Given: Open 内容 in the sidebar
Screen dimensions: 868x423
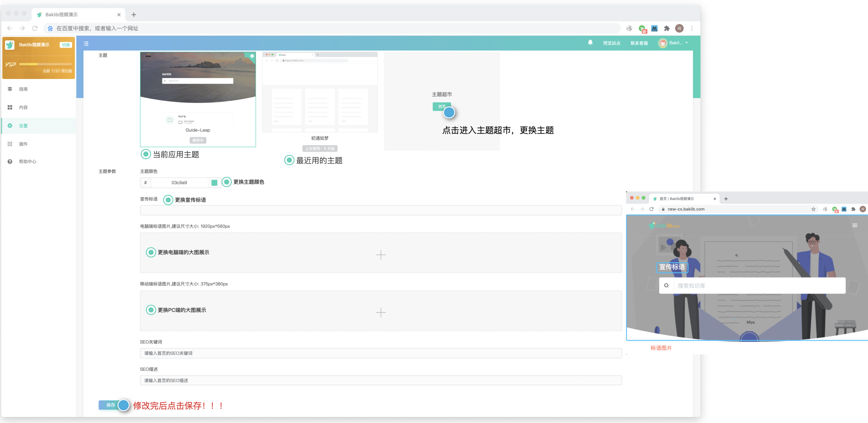Looking at the screenshot, I should [39, 107].
